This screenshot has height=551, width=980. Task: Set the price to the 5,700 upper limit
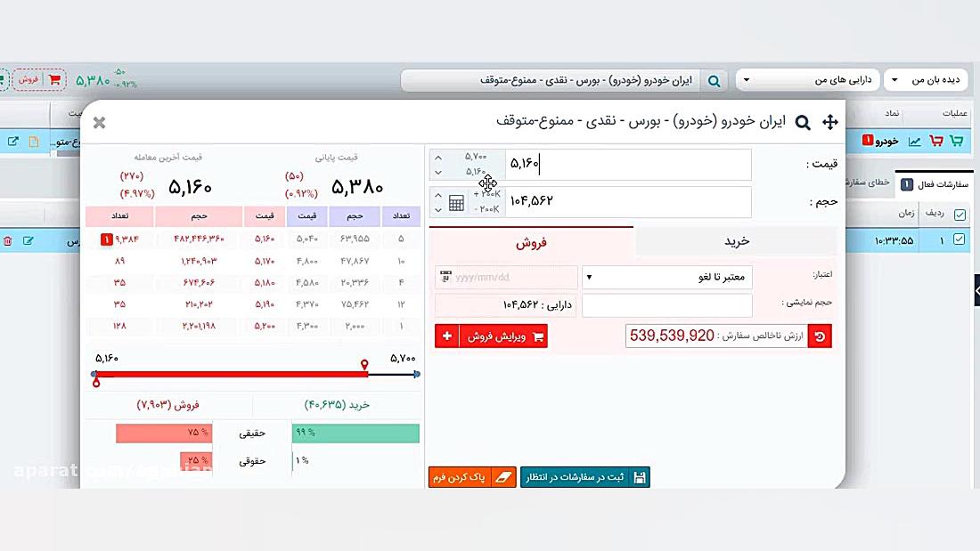476,157
